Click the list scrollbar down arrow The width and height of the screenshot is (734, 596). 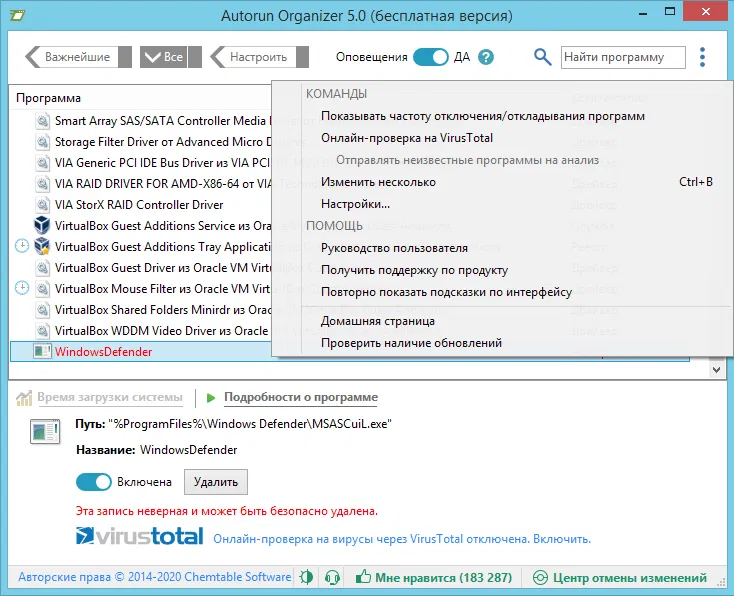pos(716,370)
